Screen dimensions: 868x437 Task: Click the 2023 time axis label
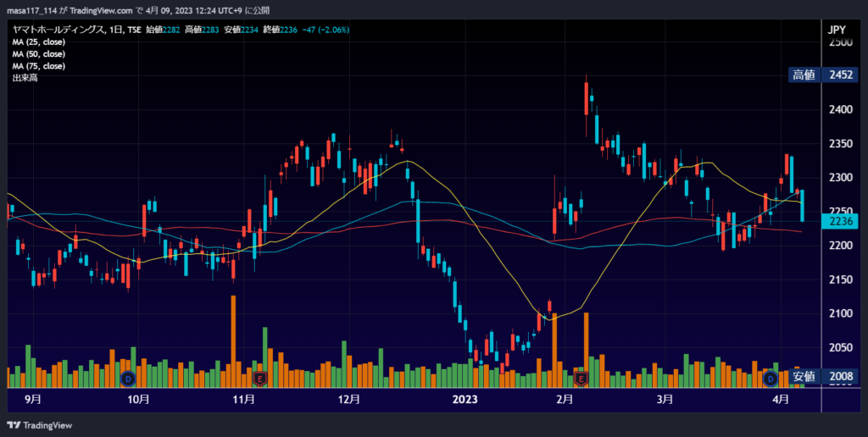465,400
